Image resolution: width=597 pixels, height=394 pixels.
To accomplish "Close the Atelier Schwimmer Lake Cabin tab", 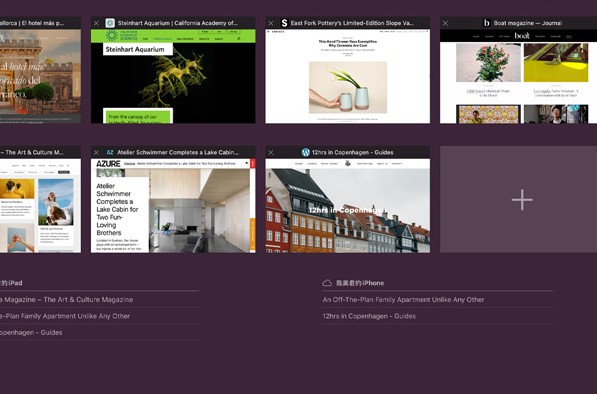I will click(96, 152).
